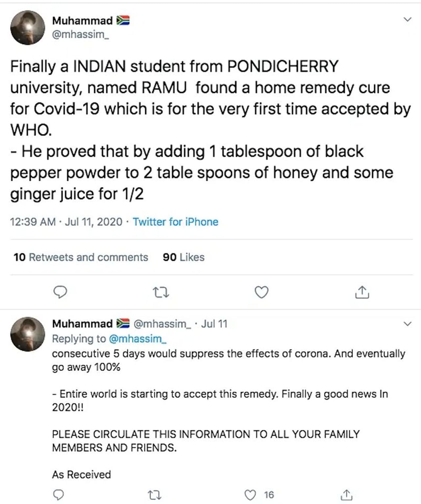The height and width of the screenshot is (504, 421).
Task: Open avatar beside the reply tweet
Action: pos(28,334)
